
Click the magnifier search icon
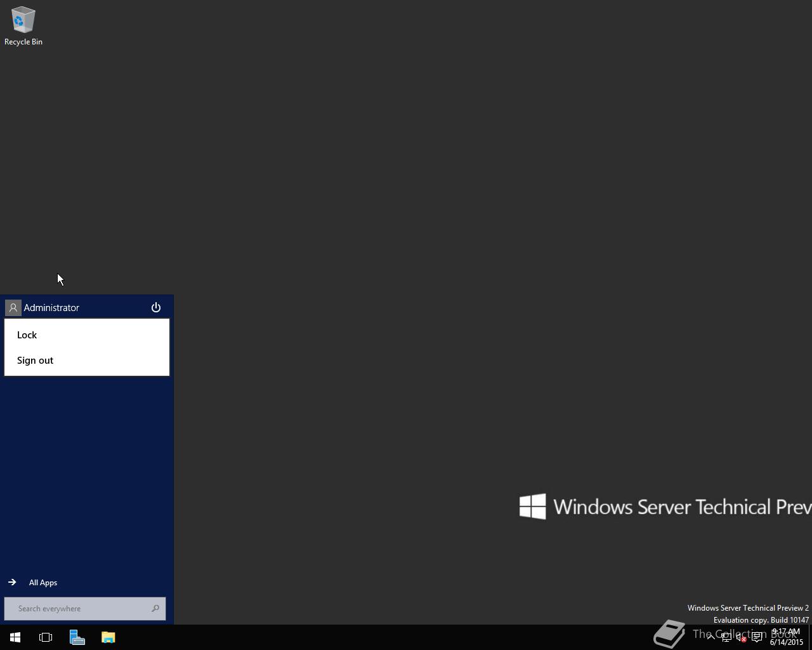(x=155, y=609)
